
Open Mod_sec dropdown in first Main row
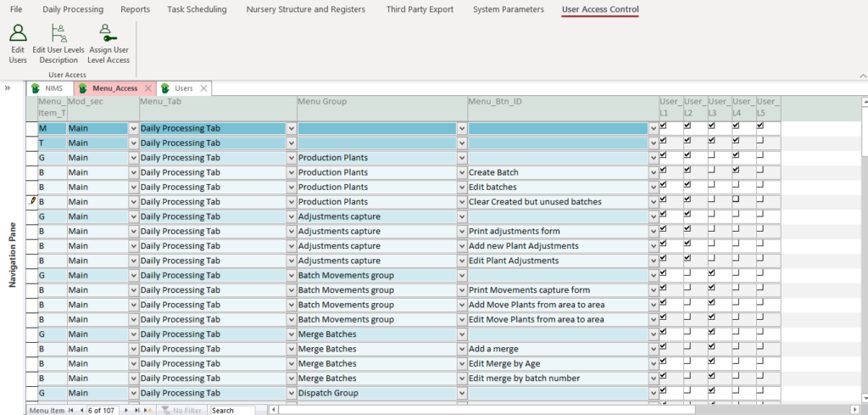pyautogui.click(x=133, y=128)
